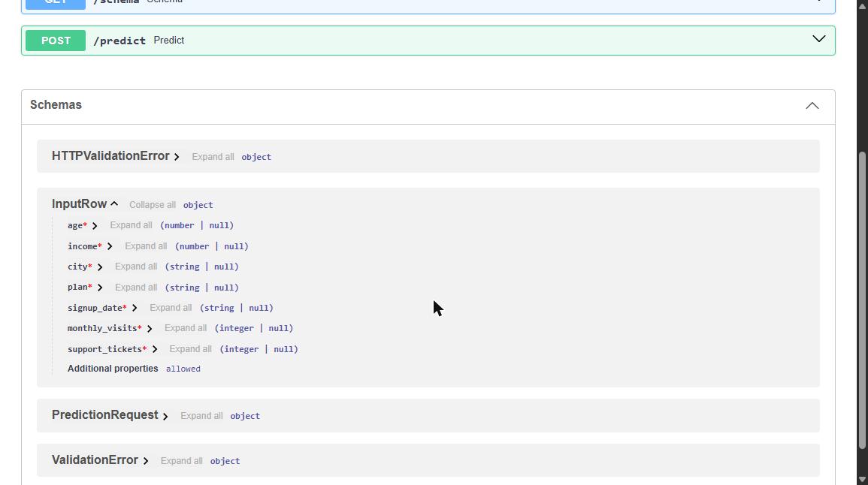Expand the monthly_visits property chevron
868x485 pixels.
pos(150,329)
